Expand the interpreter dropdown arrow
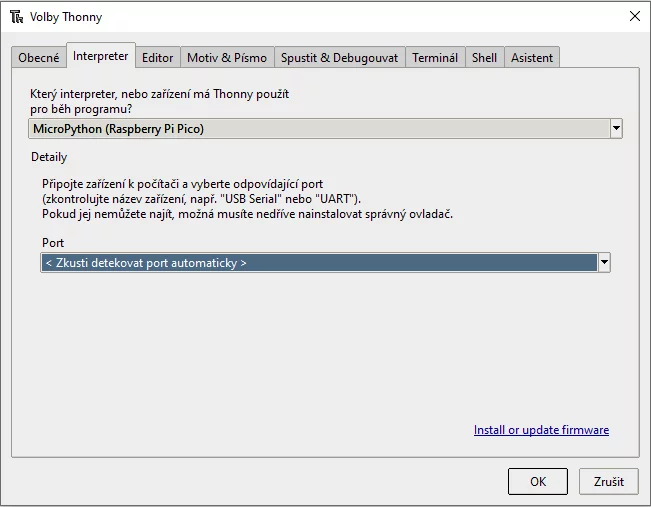The image size is (651, 507). click(x=616, y=129)
